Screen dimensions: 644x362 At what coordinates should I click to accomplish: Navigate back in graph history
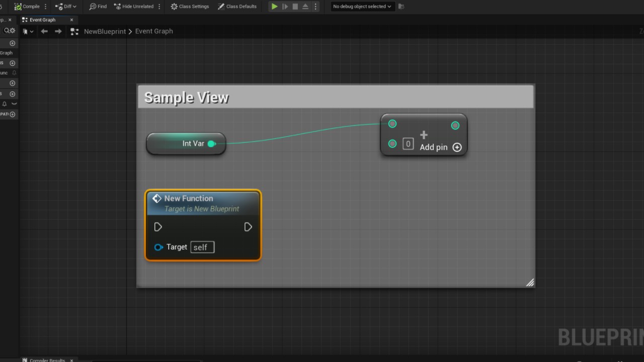click(x=44, y=31)
